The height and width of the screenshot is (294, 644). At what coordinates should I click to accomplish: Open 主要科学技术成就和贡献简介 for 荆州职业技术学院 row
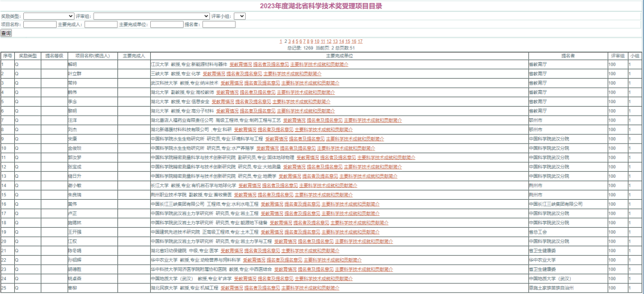pyautogui.click(x=324, y=194)
